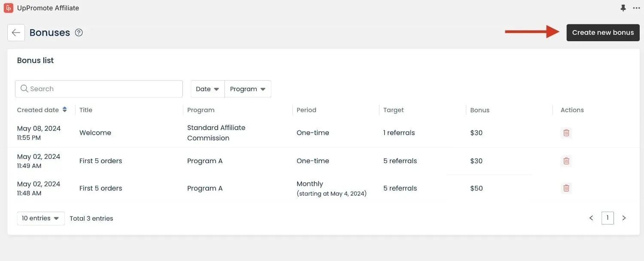Open the Program filter dropdown

248,89
